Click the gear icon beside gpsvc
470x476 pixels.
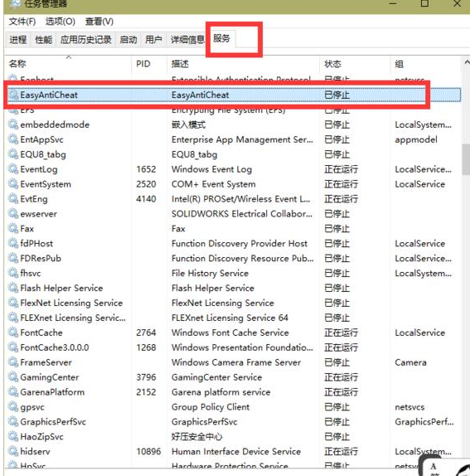coord(13,407)
